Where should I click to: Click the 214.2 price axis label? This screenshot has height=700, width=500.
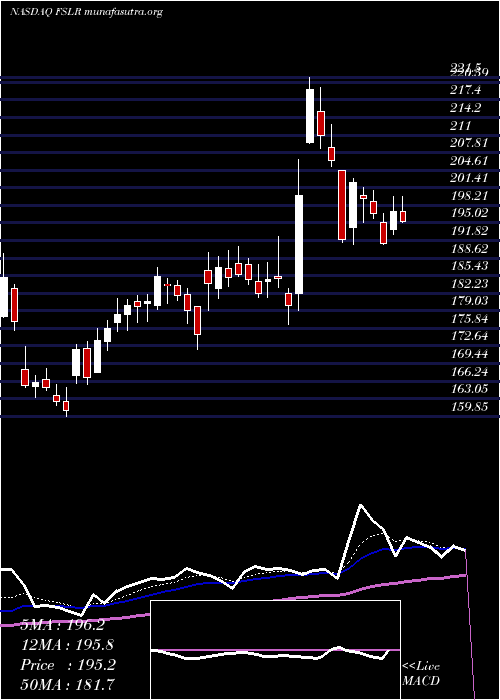[466, 108]
